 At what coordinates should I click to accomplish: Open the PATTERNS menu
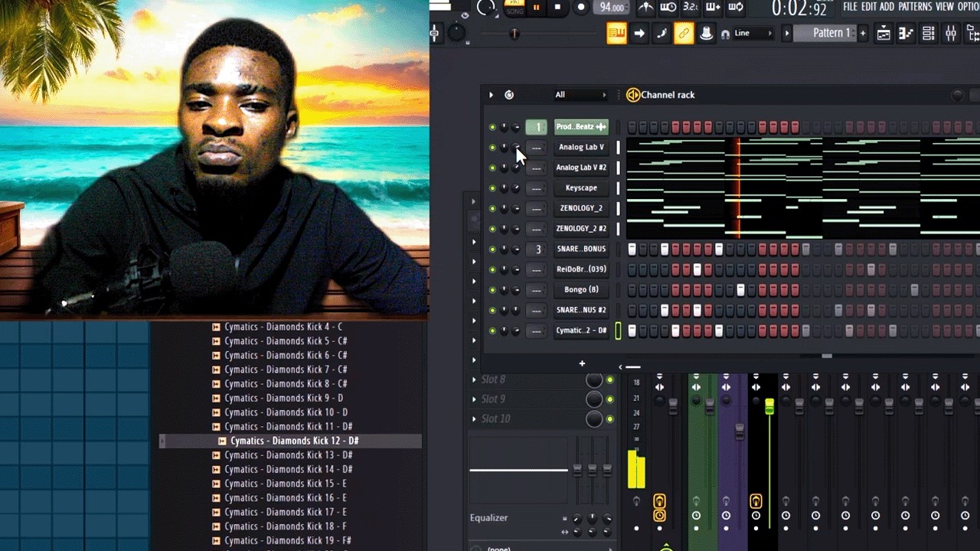coord(915,7)
